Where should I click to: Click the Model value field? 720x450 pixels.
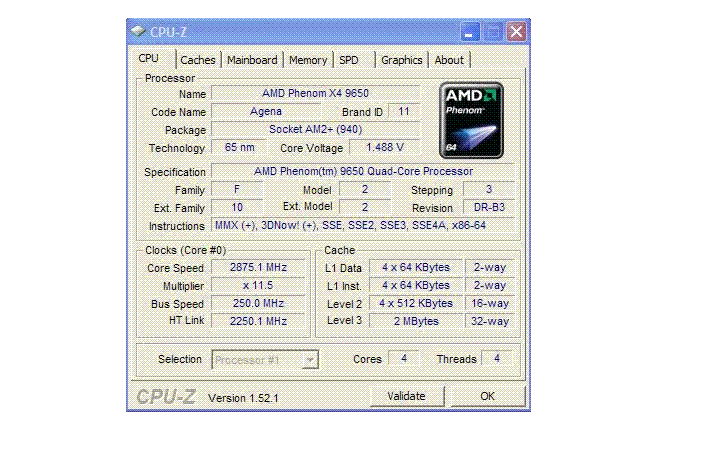(365, 189)
